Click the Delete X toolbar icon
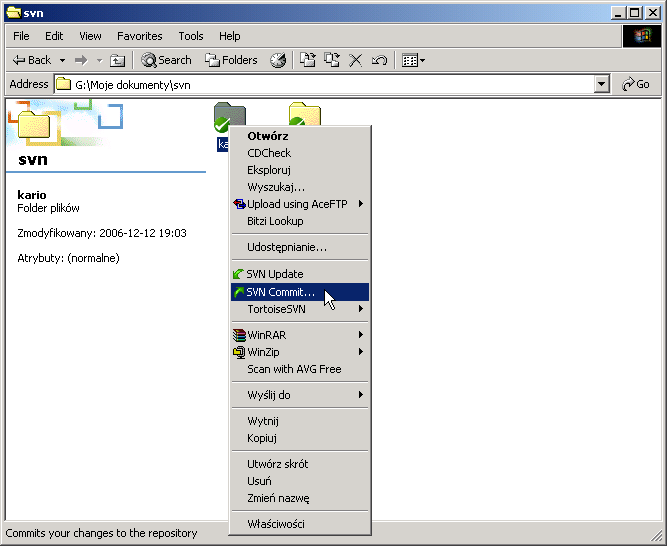 355,60
